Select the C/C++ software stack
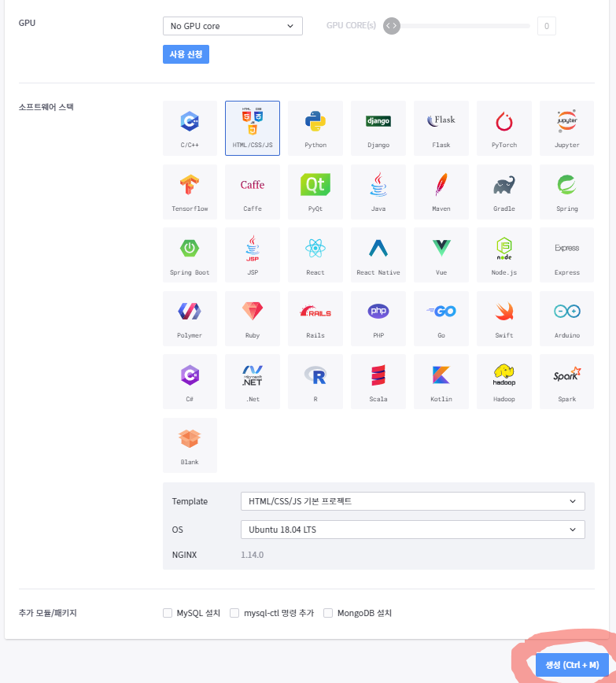 click(190, 128)
